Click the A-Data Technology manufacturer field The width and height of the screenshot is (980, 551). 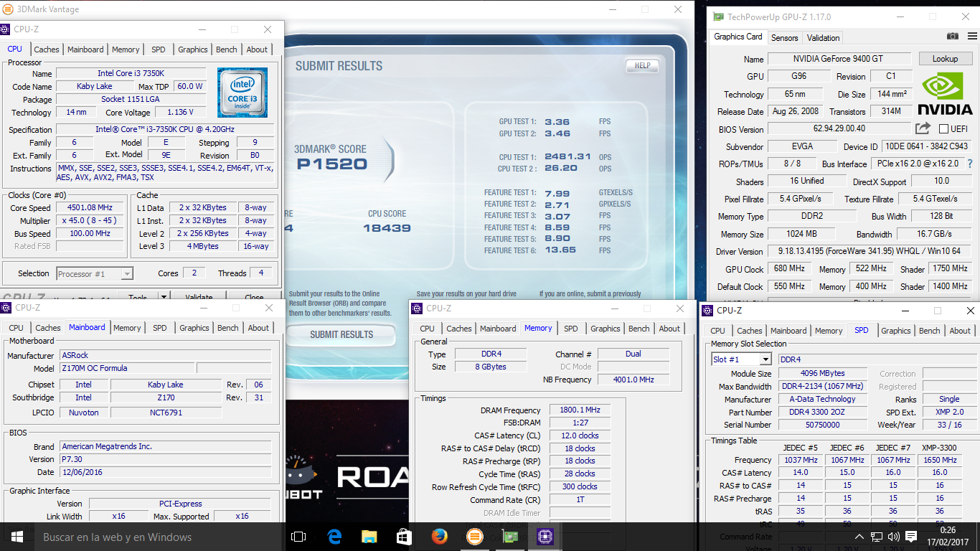(822, 399)
